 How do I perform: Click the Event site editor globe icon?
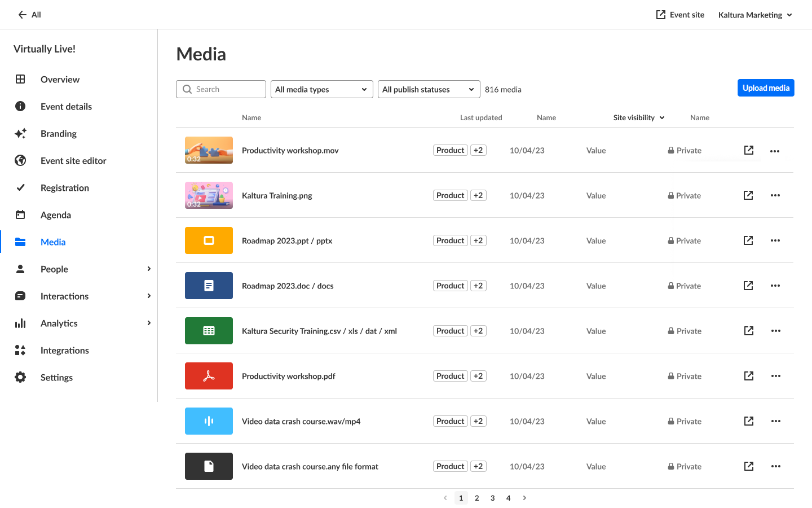pyautogui.click(x=20, y=161)
